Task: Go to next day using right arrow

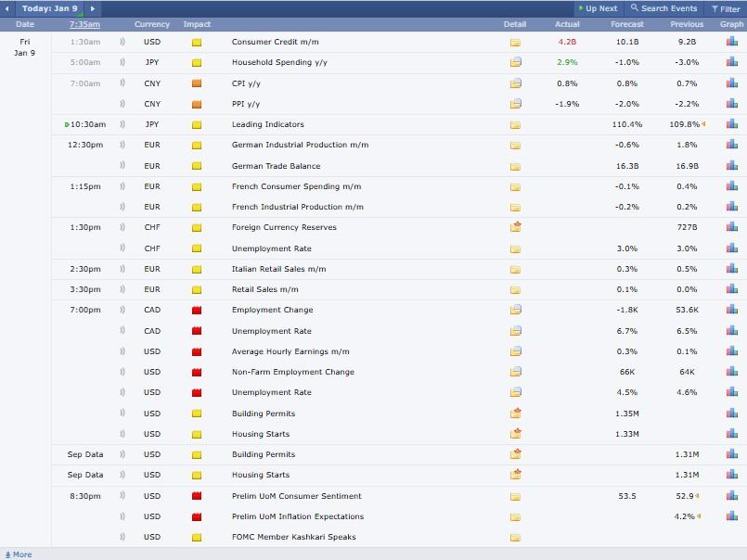Action: [92, 8]
